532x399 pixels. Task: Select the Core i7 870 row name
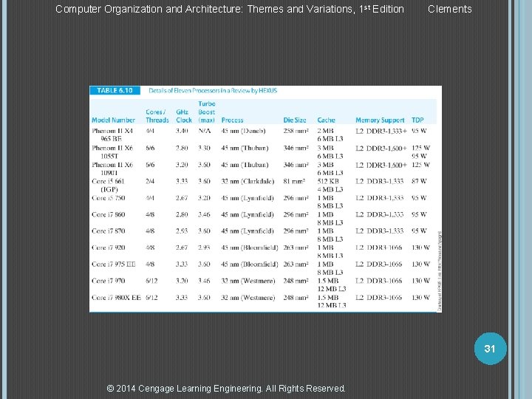[x=108, y=231]
